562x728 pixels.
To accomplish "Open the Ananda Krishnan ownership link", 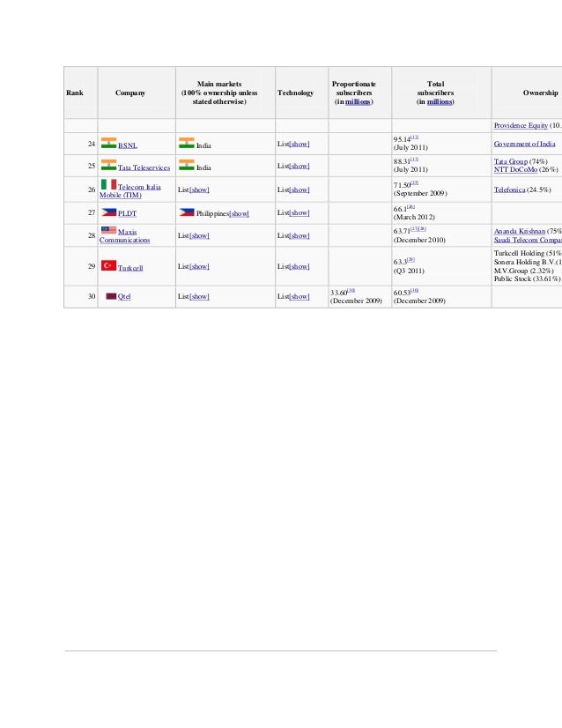I will point(520,231).
